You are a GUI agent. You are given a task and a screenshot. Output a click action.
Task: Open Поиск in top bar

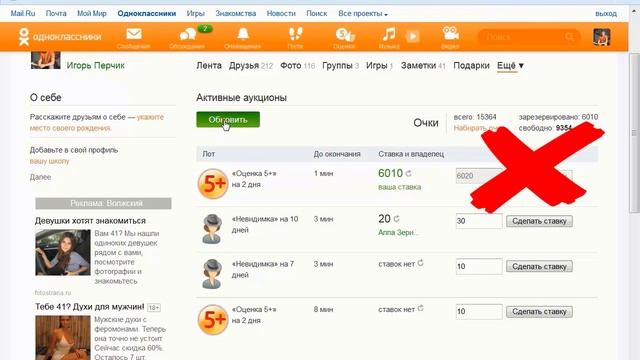[317, 13]
